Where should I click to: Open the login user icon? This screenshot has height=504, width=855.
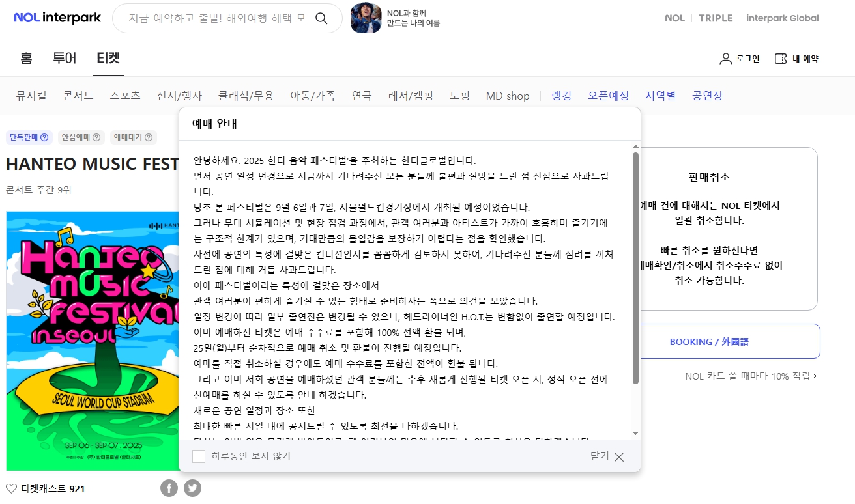(725, 59)
